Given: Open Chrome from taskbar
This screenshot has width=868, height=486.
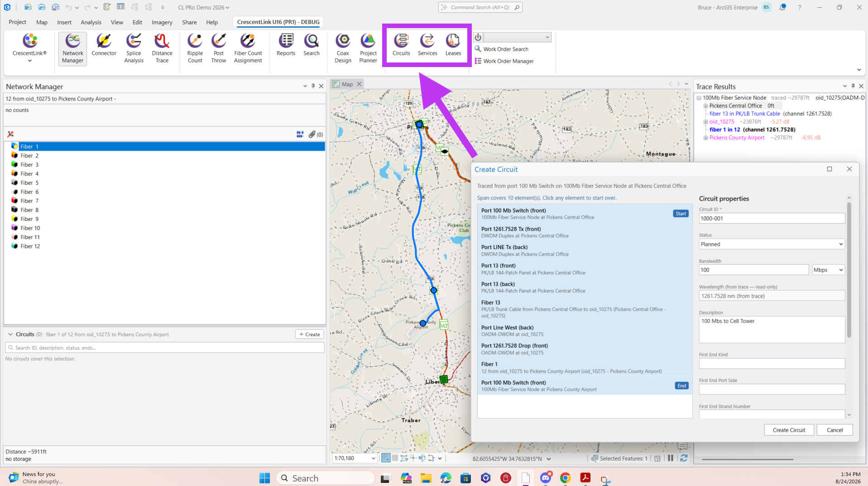Looking at the screenshot, I should point(565,478).
